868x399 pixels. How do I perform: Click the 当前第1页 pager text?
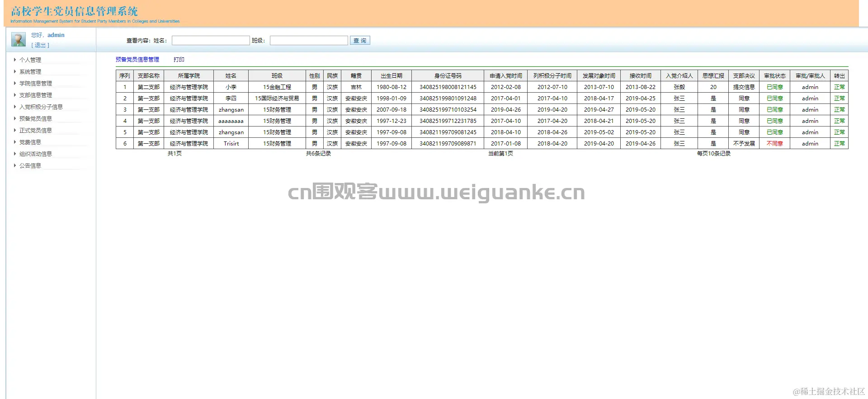tap(500, 154)
